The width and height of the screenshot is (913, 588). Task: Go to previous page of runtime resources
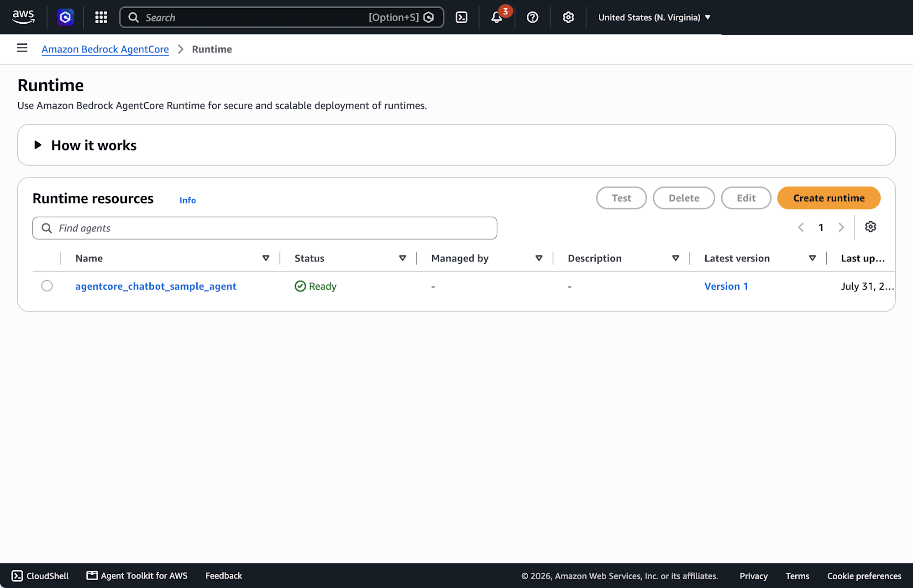click(801, 227)
